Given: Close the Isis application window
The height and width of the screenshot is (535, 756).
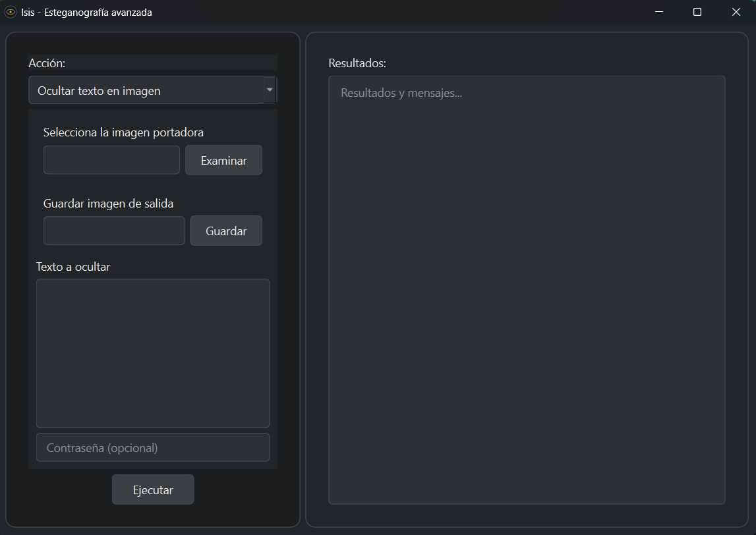Looking at the screenshot, I should tap(736, 12).
